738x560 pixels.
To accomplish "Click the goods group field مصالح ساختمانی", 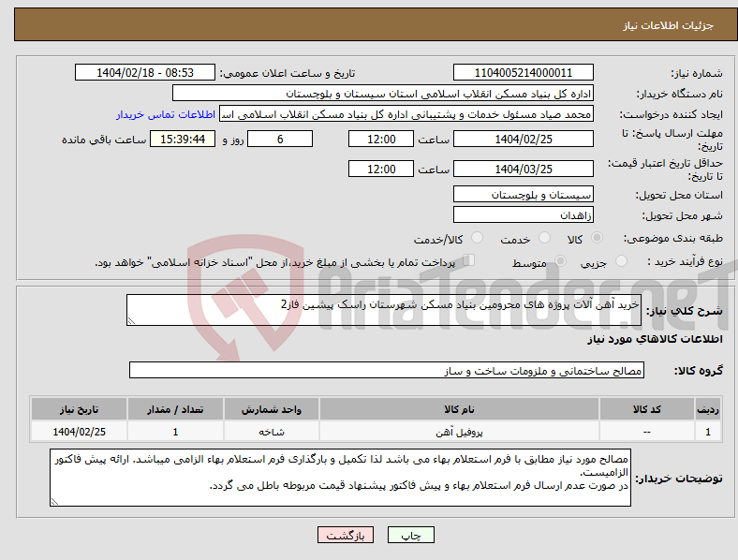I will click(x=387, y=370).
